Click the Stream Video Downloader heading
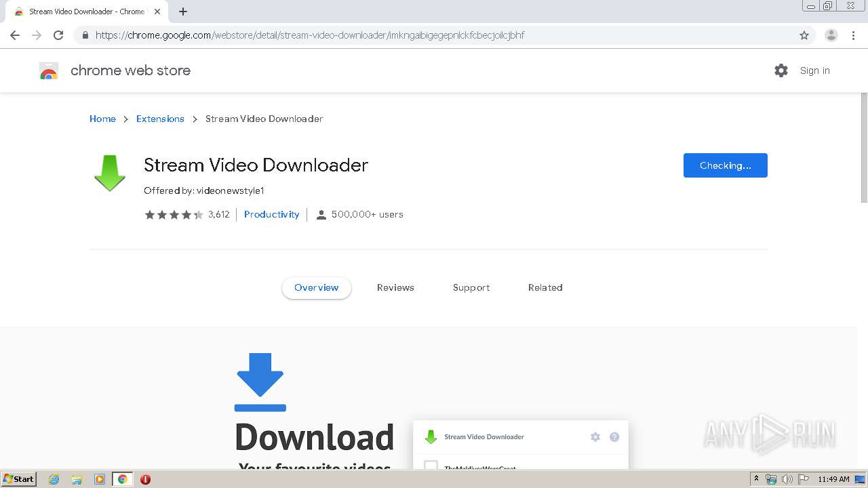 pyautogui.click(x=256, y=165)
